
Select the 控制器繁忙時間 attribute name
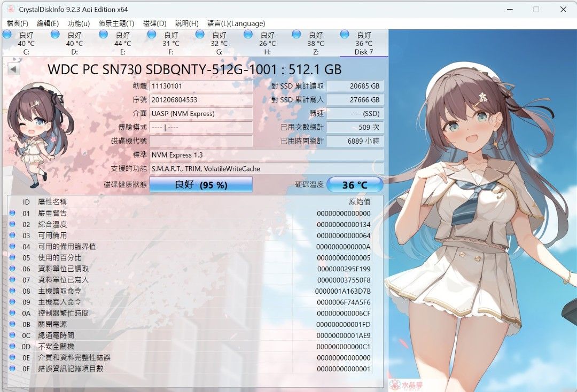(63, 313)
